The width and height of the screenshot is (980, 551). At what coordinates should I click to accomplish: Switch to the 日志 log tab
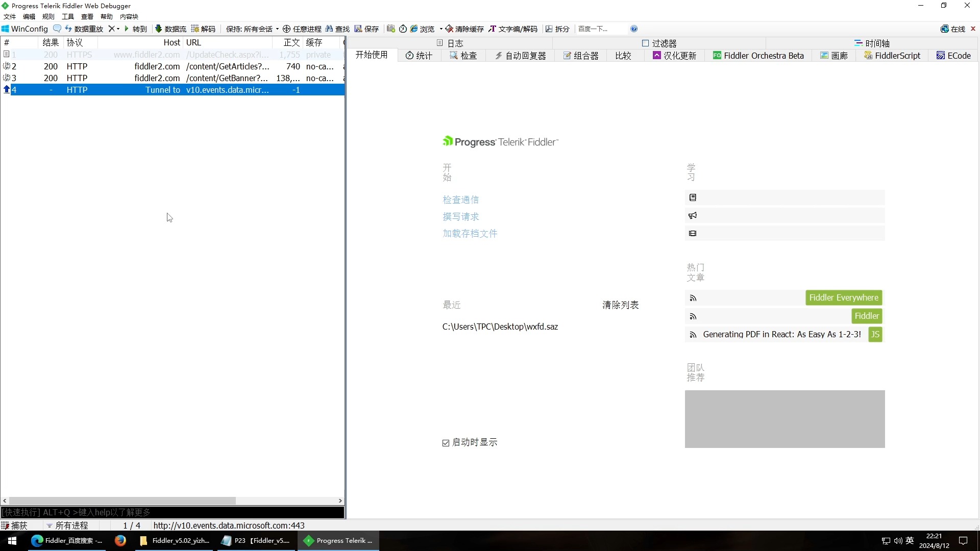pos(450,43)
